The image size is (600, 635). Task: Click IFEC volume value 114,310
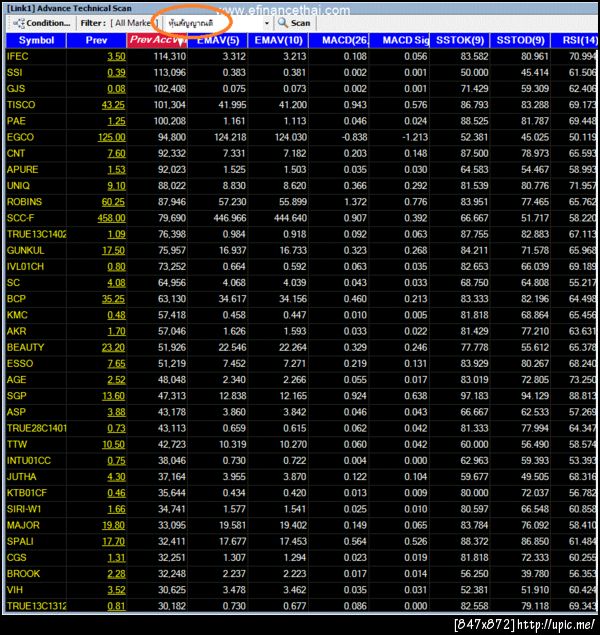coord(170,56)
